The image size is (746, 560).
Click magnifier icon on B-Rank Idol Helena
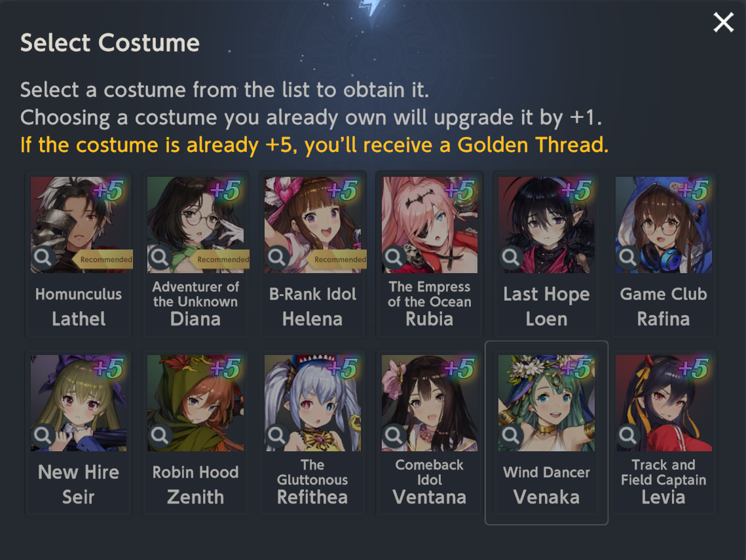tap(277, 257)
